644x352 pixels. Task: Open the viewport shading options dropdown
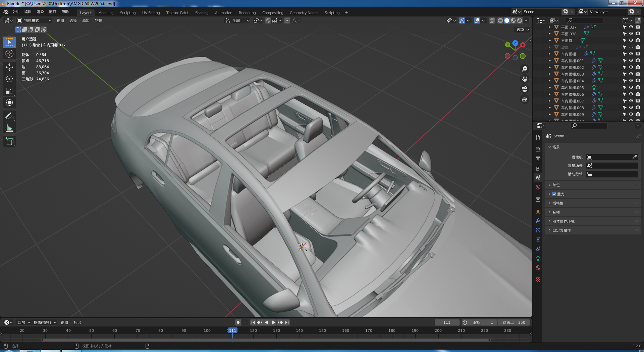tap(526, 20)
